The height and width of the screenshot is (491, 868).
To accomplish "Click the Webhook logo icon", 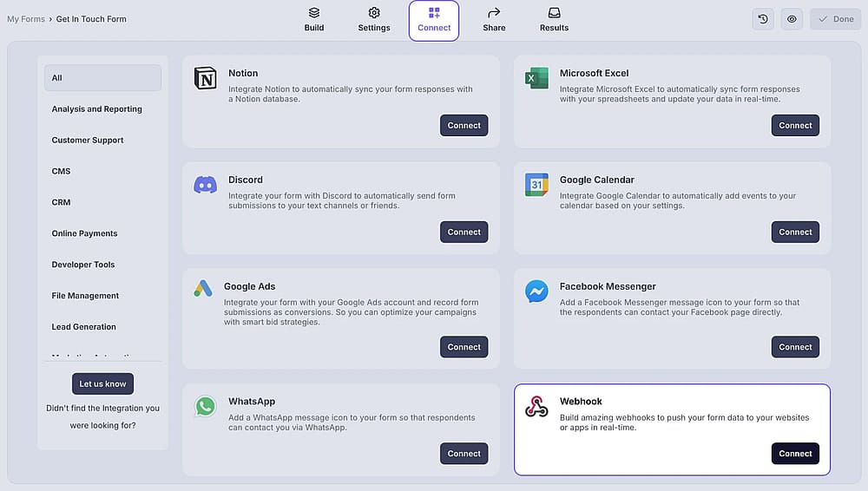I will point(536,406).
